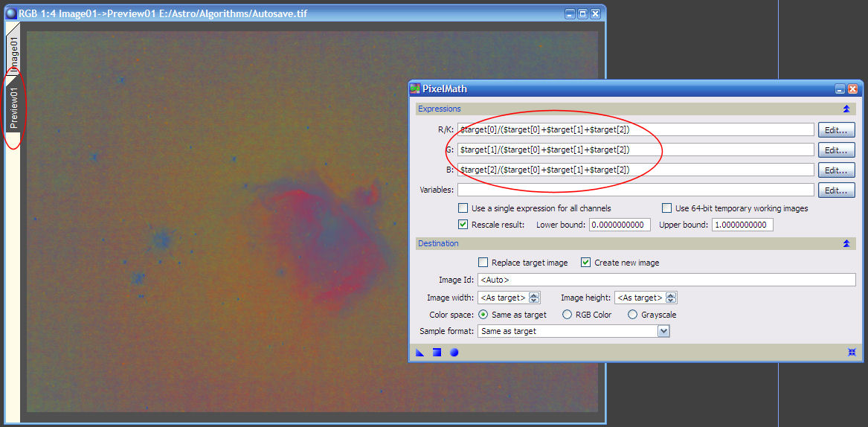This screenshot has height=427, width=868.
Task: Collapse the Expressions section
Action: (846, 109)
